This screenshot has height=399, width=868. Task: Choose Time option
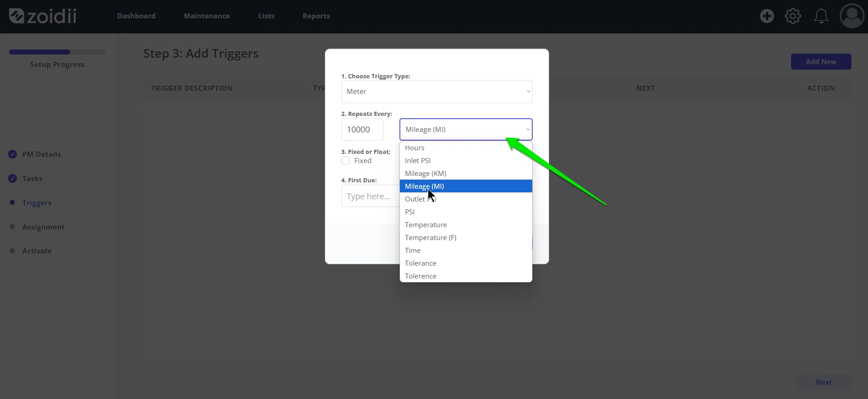click(466, 251)
